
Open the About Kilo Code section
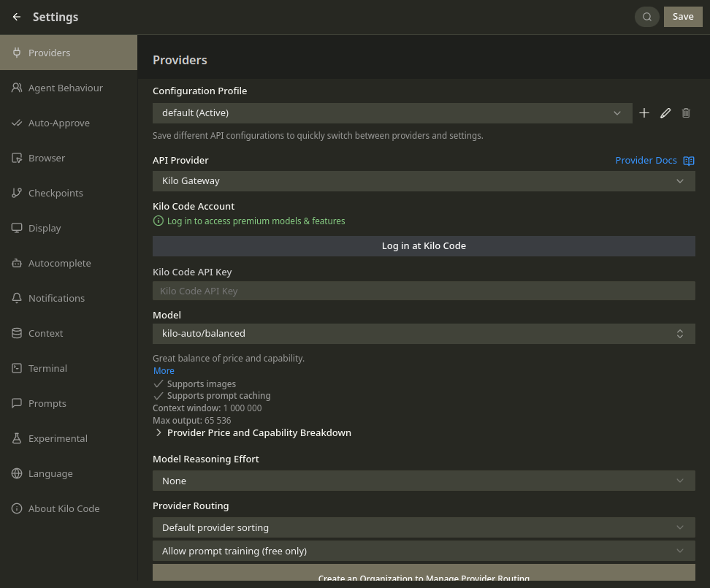pyautogui.click(x=69, y=508)
